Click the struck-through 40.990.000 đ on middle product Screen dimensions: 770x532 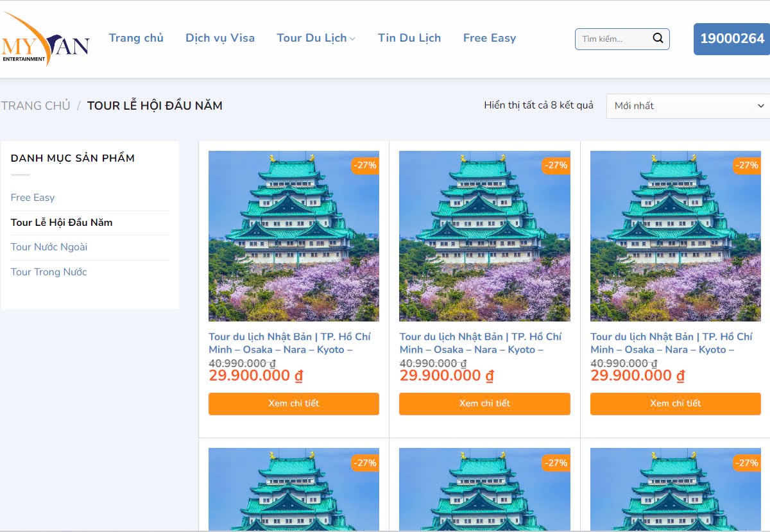click(432, 363)
